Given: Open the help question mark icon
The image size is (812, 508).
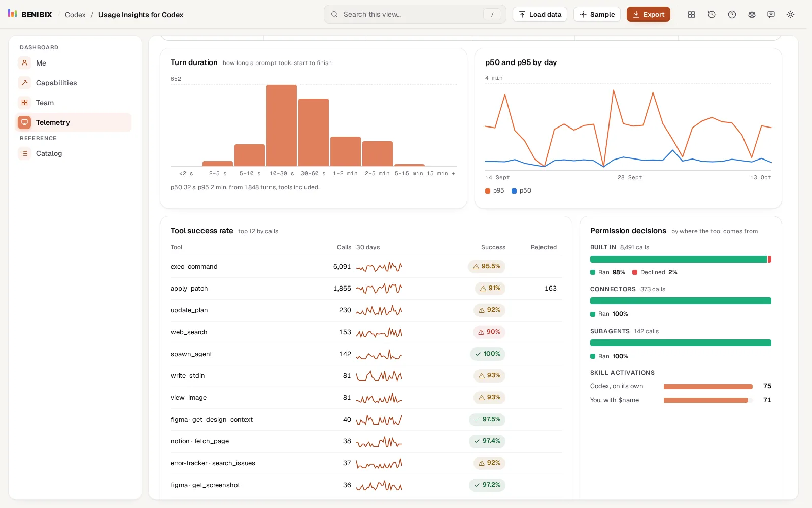Looking at the screenshot, I should (x=732, y=15).
